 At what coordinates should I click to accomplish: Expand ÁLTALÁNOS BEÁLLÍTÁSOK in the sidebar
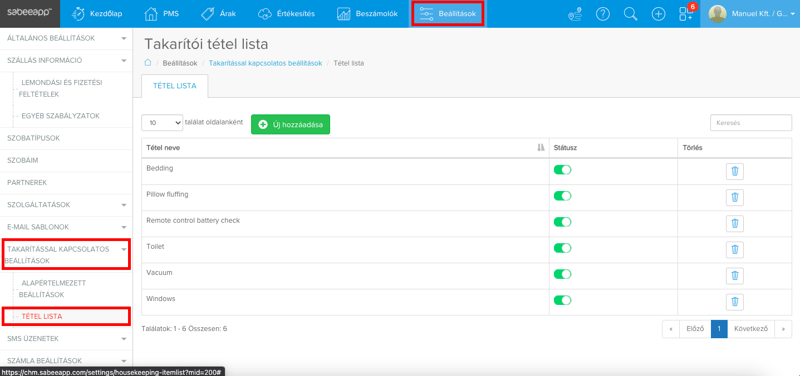point(66,38)
